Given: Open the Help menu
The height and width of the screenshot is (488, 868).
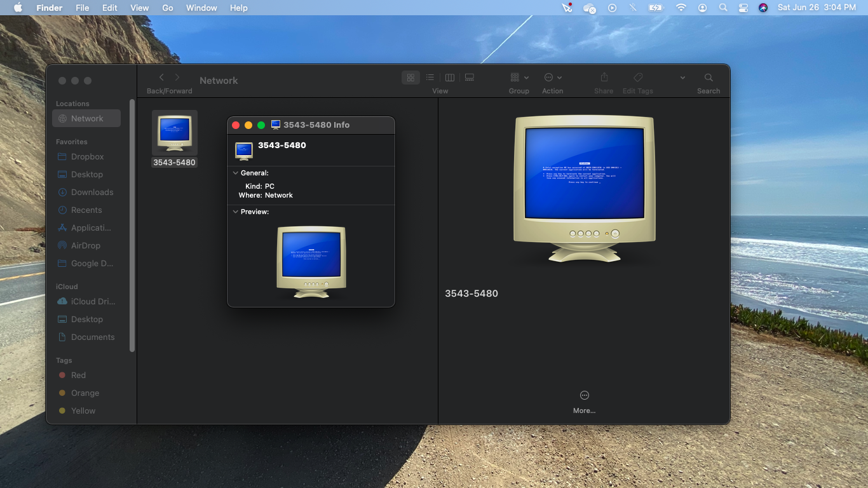Looking at the screenshot, I should pos(239,8).
